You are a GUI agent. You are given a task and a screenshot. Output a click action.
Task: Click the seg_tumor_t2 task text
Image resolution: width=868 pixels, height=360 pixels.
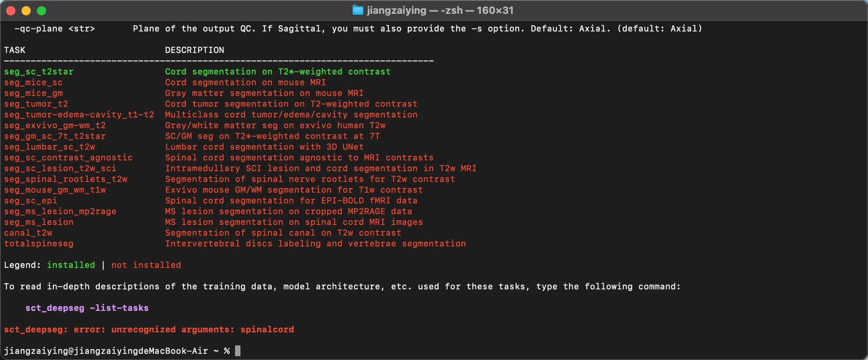tap(36, 104)
